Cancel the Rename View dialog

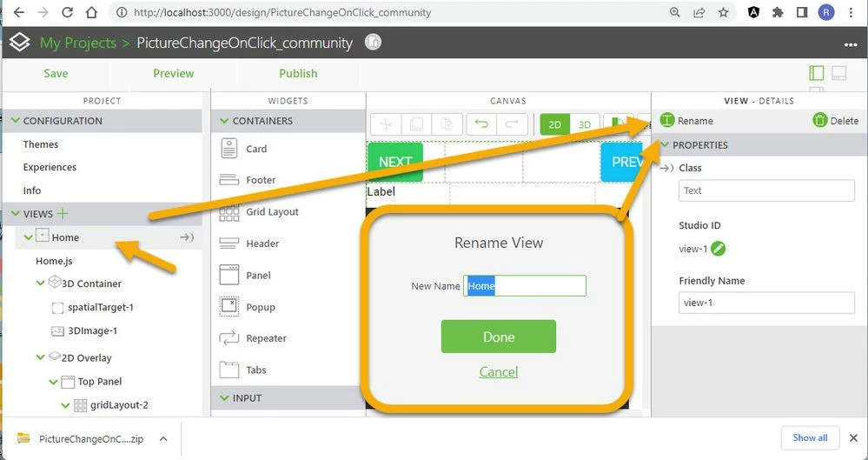pyautogui.click(x=498, y=371)
